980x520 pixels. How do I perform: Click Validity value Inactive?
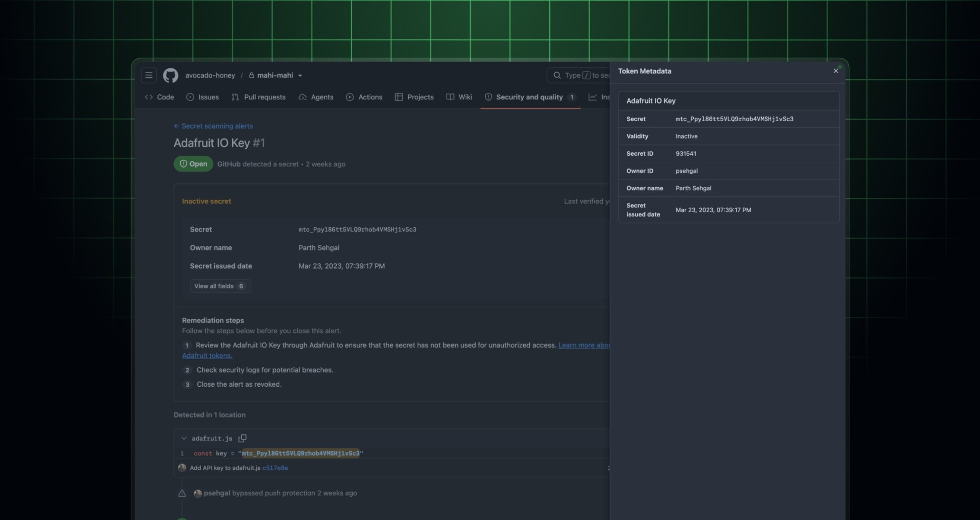[687, 136]
